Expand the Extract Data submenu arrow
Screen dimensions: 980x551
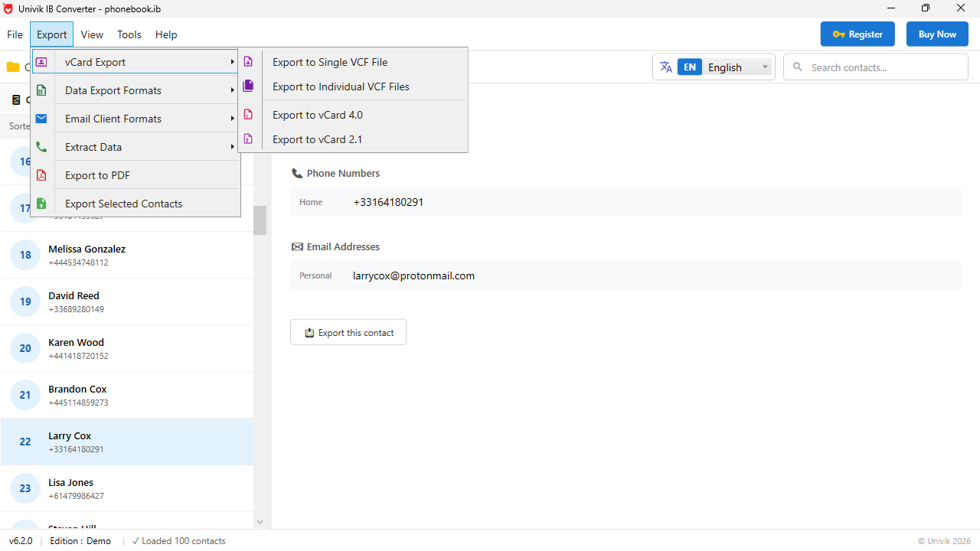[233, 146]
